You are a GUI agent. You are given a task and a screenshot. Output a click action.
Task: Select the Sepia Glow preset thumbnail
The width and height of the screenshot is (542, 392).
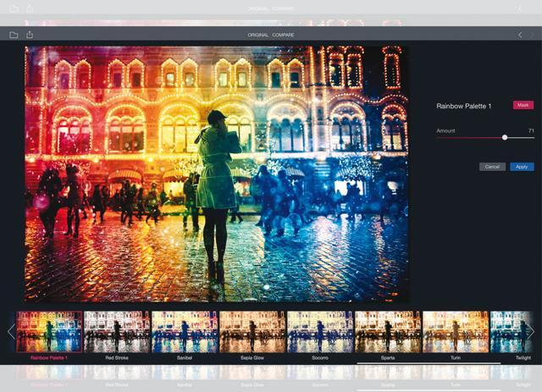pyautogui.click(x=252, y=332)
